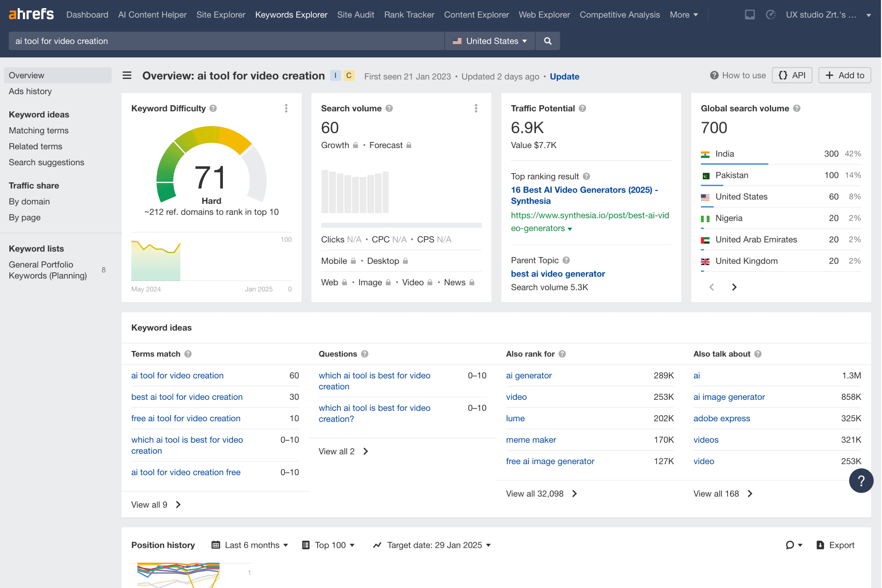Open the United States country dropdown
This screenshot has height=588, width=882.
tap(489, 41)
